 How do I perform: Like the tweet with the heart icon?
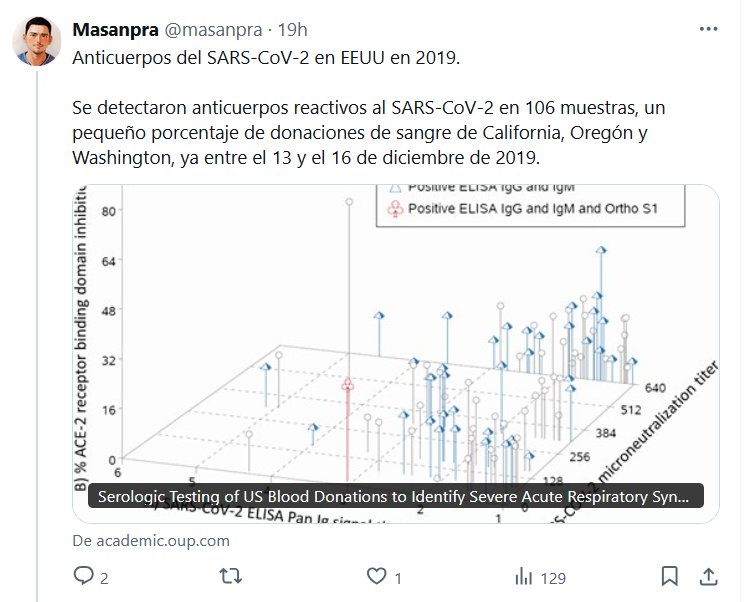(x=376, y=576)
